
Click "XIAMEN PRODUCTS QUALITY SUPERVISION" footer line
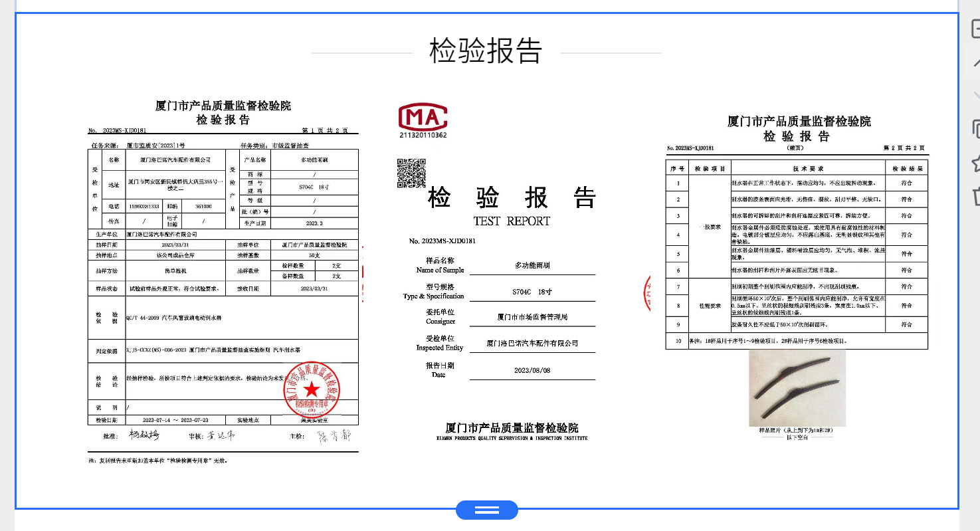click(x=512, y=439)
